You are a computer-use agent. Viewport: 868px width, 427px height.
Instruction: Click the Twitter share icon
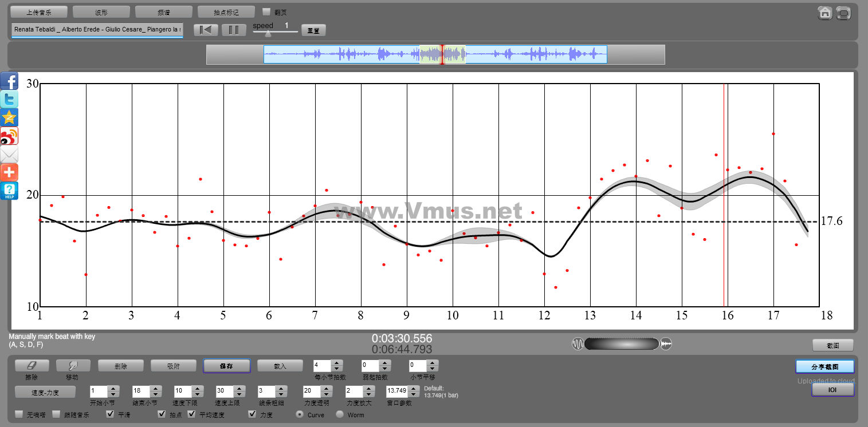[x=9, y=99]
